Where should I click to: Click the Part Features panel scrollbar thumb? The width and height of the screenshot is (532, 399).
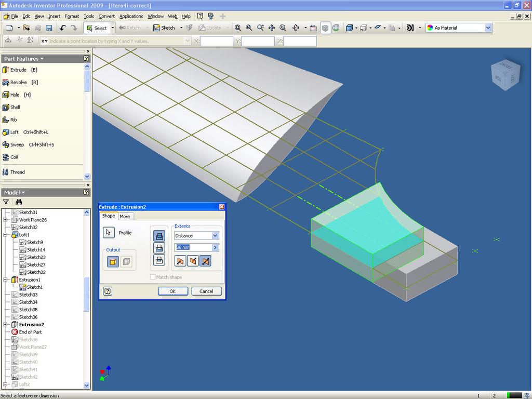click(87, 81)
